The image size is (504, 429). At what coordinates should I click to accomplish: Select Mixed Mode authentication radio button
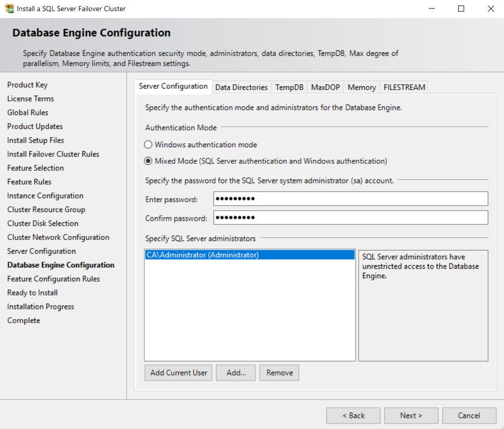[148, 161]
